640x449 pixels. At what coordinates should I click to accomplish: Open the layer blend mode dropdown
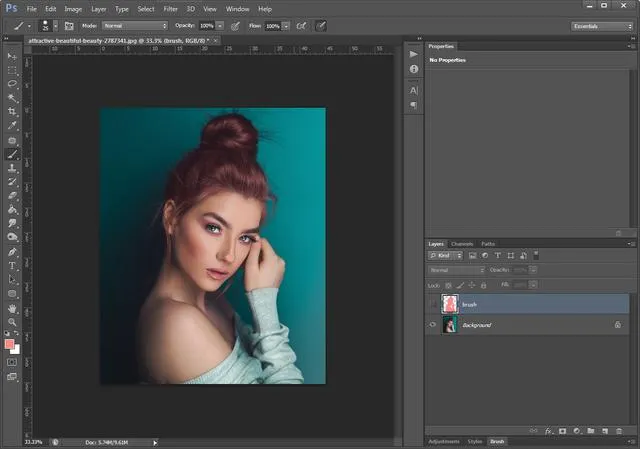456,270
